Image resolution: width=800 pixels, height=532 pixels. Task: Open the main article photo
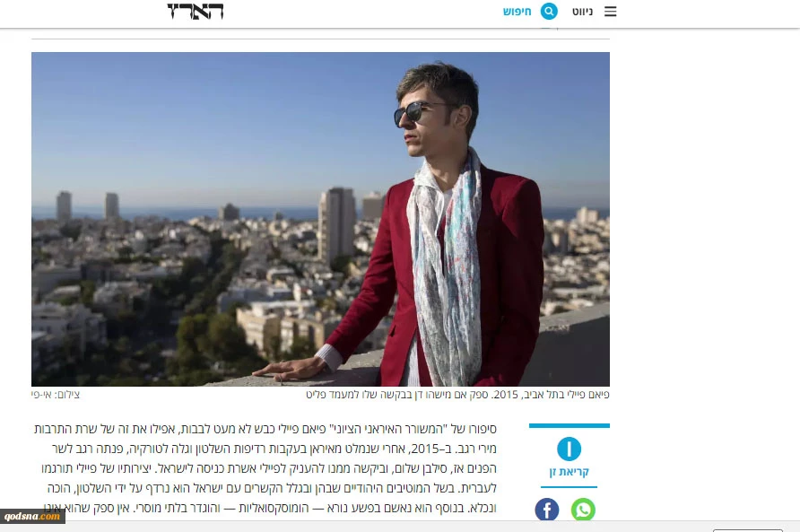pyautogui.click(x=320, y=219)
